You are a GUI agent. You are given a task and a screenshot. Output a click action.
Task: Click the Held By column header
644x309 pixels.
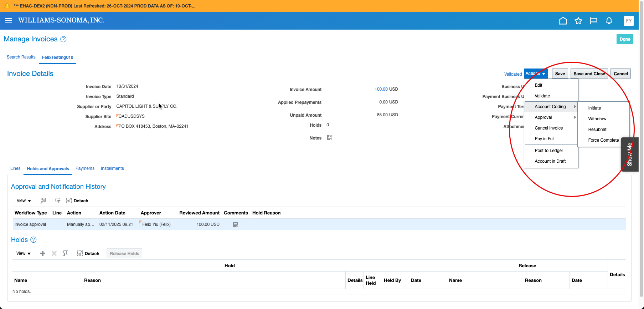pyautogui.click(x=392, y=280)
